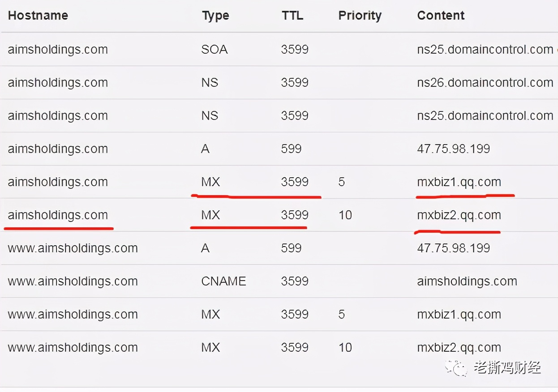Select the underlined mxbiz1.qq.com entry
The image size is (558, 392).
point(459,182)
